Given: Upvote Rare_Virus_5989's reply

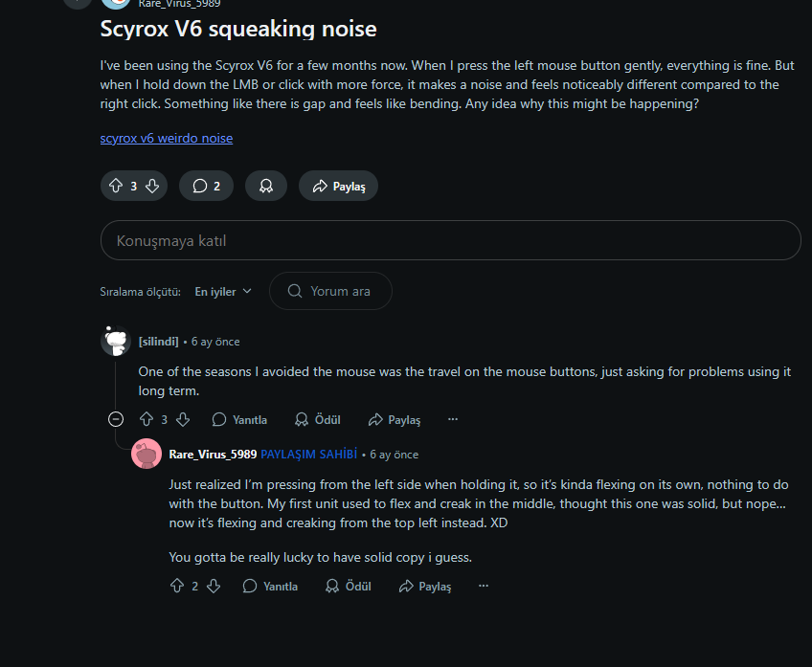Looking at the screenshot, I should 177,586.
